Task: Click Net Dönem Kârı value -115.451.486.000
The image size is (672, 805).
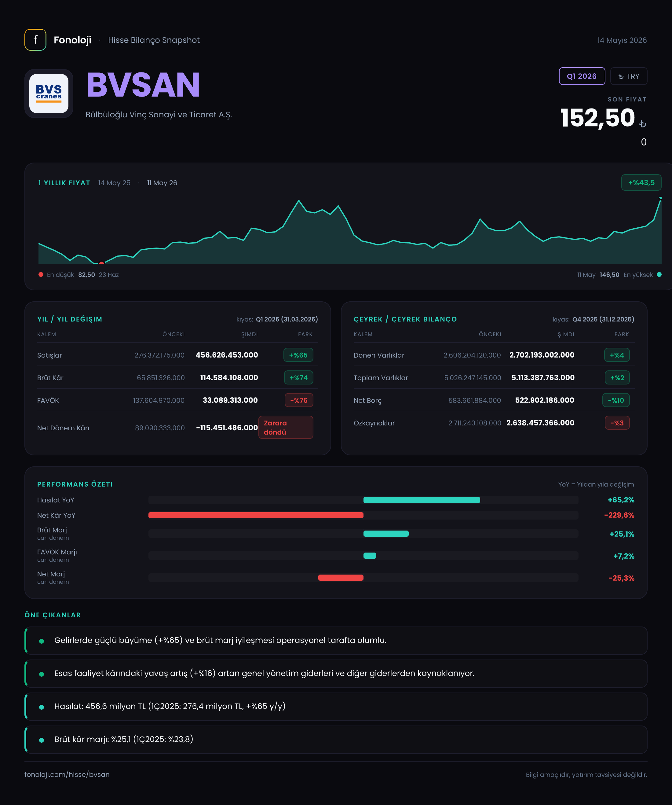Action: (227, 428)
